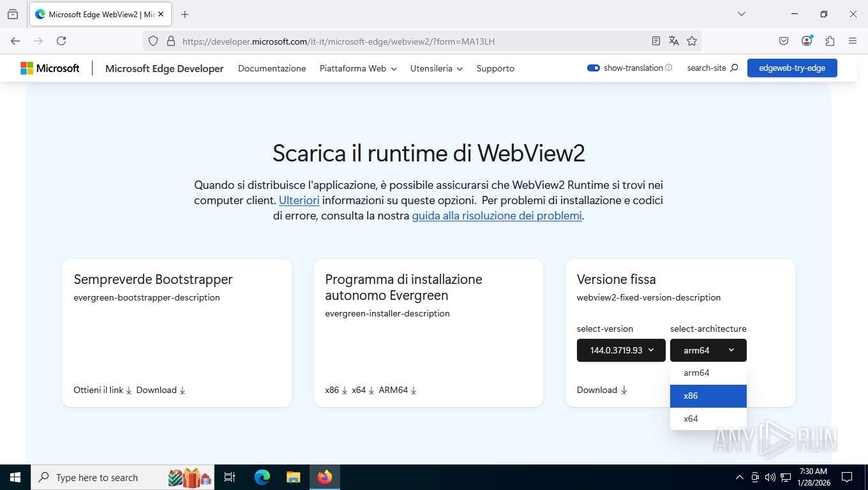
Task: Choose x86 from the architecture list
Action: [x=708, y=396]
